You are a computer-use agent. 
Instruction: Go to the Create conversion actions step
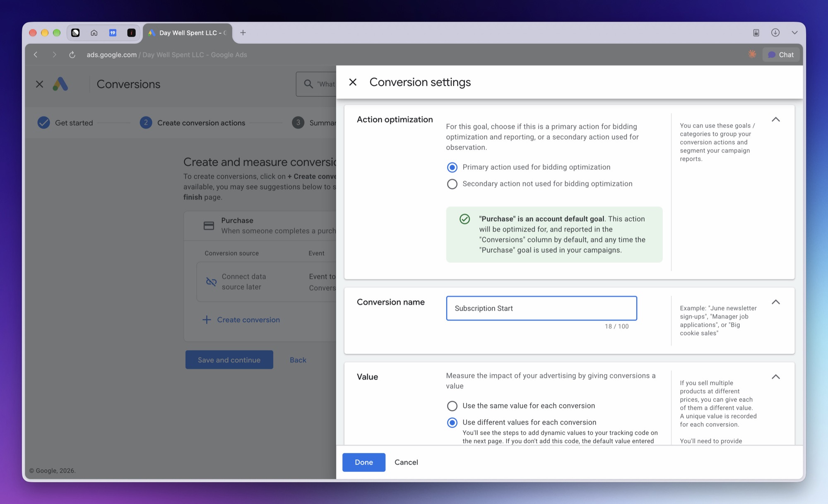[193, 123]
